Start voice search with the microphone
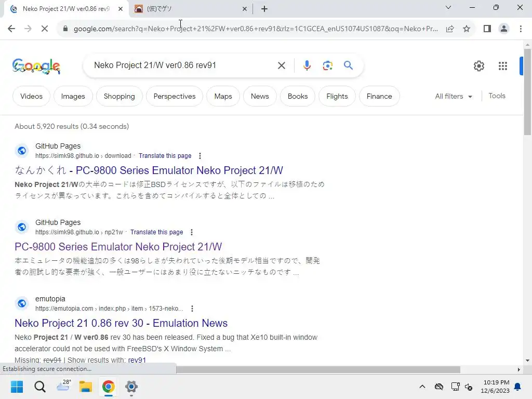The width and height of the screenshot is (532, 399). click(307, 65)
